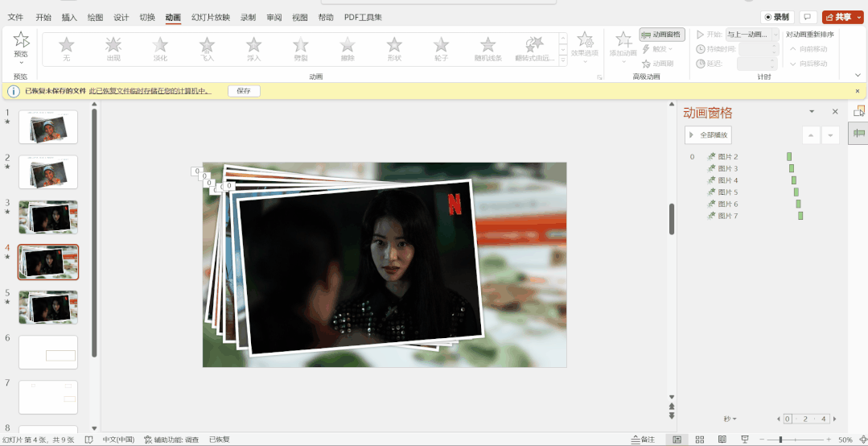Click 全部播放 (Play All) button
Screen dimensions: 868x446
(x=708, y=134)
